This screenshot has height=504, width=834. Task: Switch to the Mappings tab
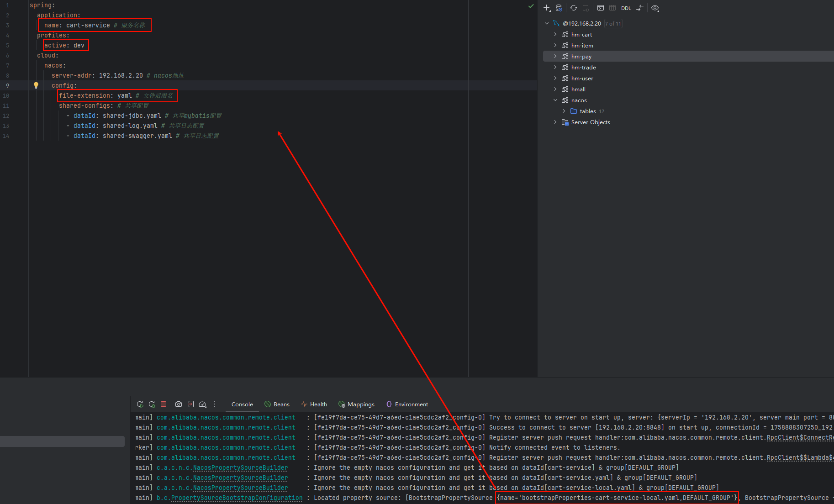356,404
